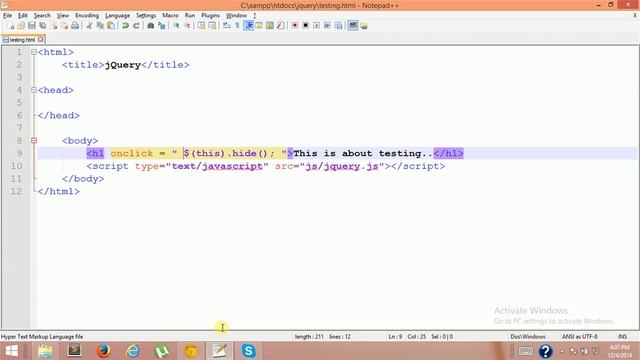
Task: Toggle Word Wrap in the toolbar
Action: pyautogui.click(x=227, y=26)
